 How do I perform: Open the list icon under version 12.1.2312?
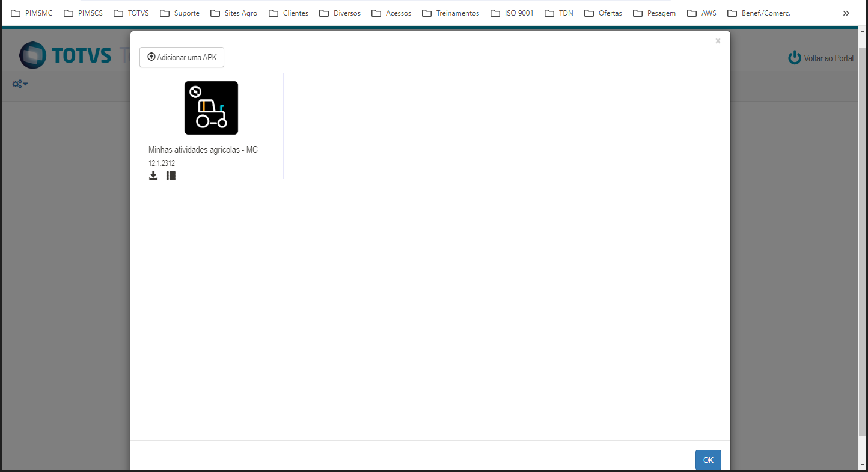coord(171,176)
